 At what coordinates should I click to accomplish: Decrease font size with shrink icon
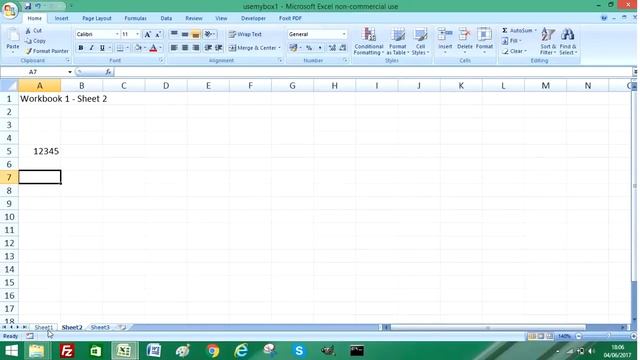(x=158, y=34)
